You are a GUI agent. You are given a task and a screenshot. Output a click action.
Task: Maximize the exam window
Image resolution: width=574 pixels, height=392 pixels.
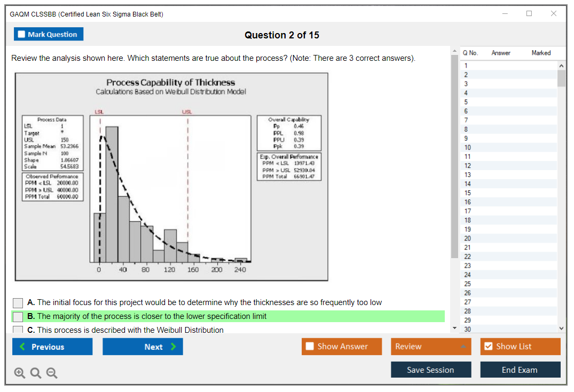(529, 14)
